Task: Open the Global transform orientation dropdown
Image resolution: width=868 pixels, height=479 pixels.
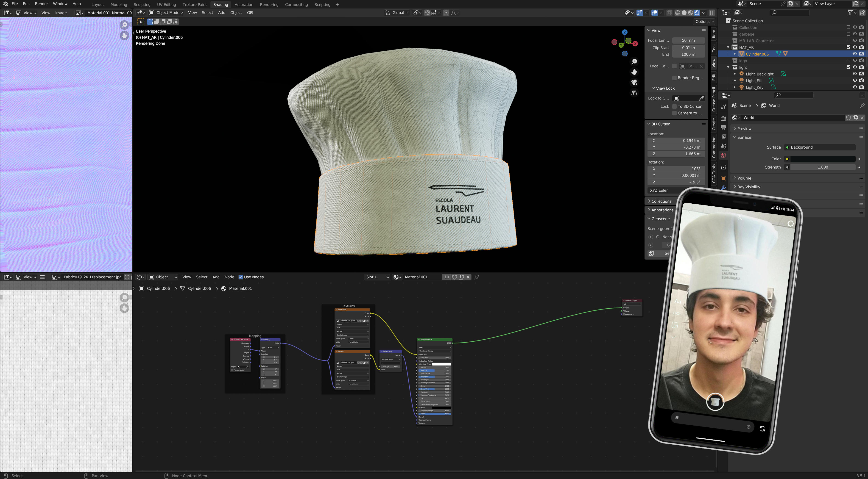Action: (398, 13)
